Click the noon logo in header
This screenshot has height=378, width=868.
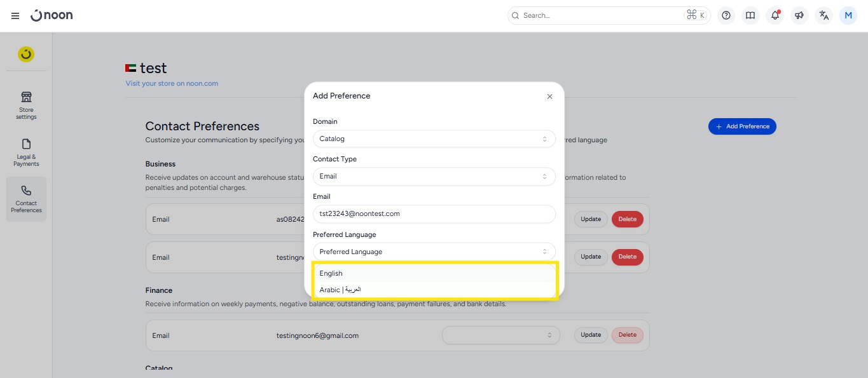coord(52,15)
